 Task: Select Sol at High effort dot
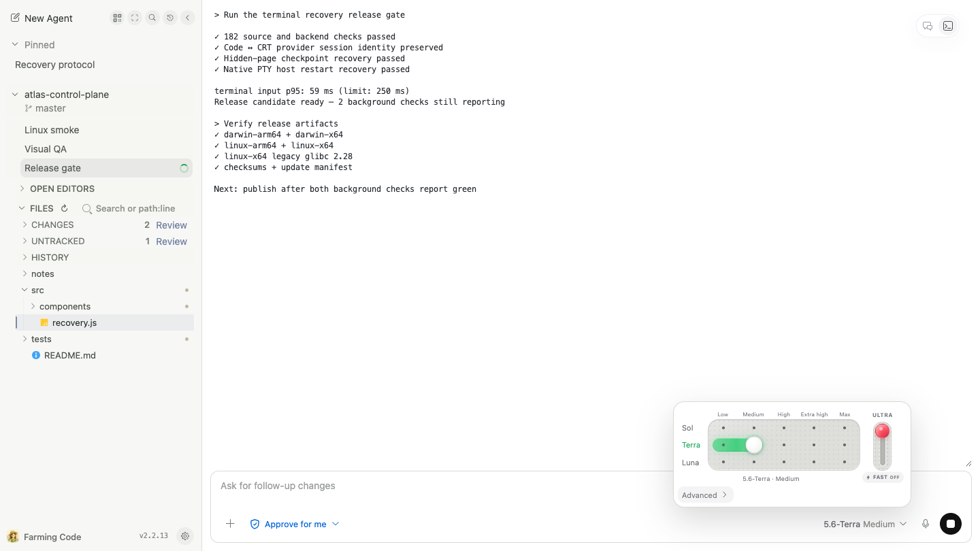coord(784,428)
